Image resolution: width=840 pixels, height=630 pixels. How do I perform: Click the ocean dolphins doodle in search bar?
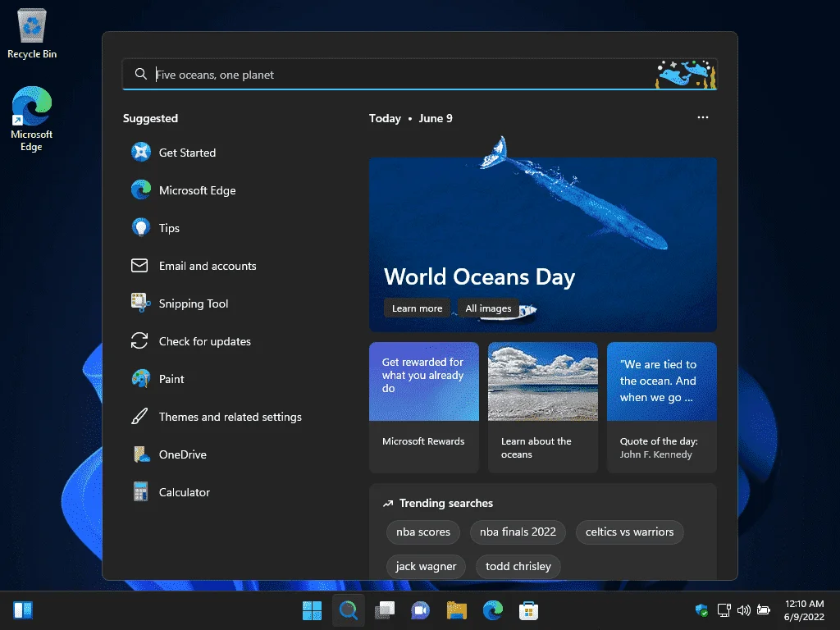click(x=687, y=74)
